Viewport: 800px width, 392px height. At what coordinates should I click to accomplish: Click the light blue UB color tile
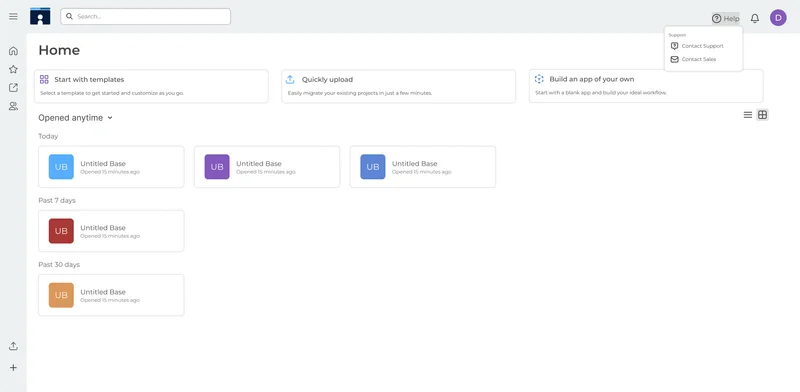tap(61, 167)
